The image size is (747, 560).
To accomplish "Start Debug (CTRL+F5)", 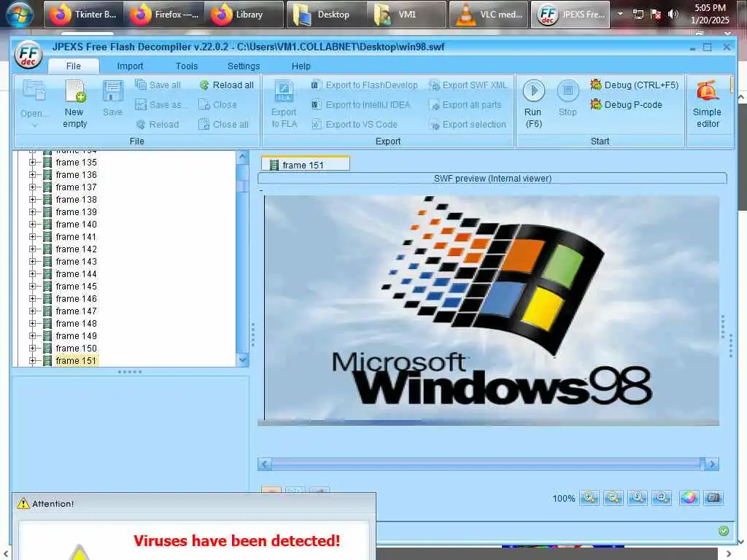I will click(x=634, y=85).
